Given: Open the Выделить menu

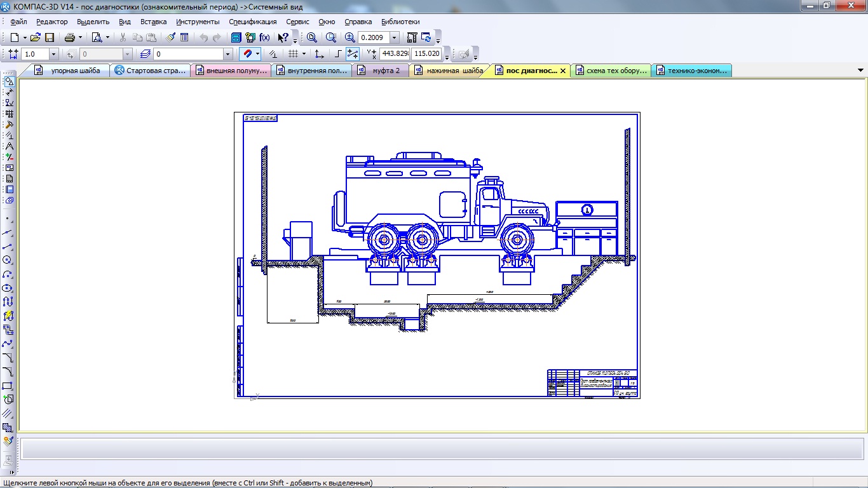Looking at the screenshot, I should [93, 22].
